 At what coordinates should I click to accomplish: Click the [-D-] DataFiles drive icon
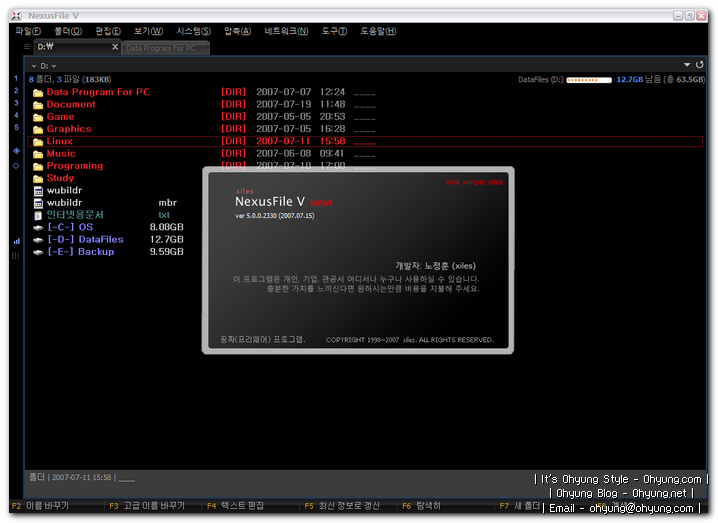[x=38, y=240]
